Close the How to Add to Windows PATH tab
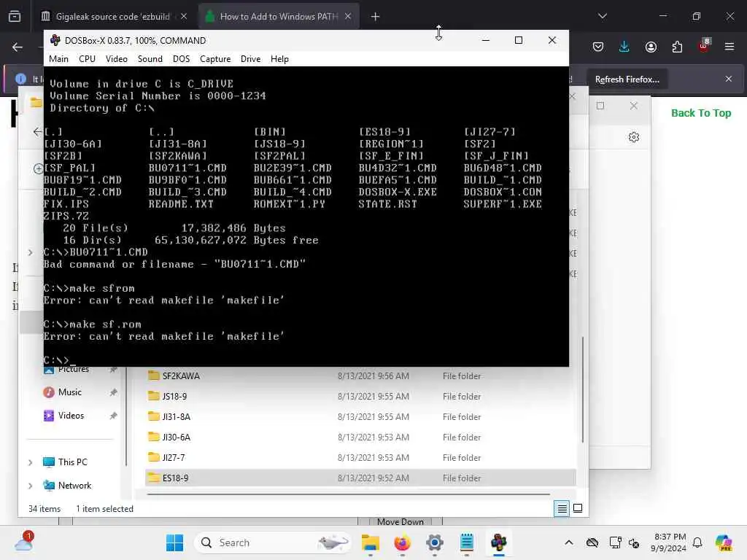 pyautogui.click(x=348, y=17)
